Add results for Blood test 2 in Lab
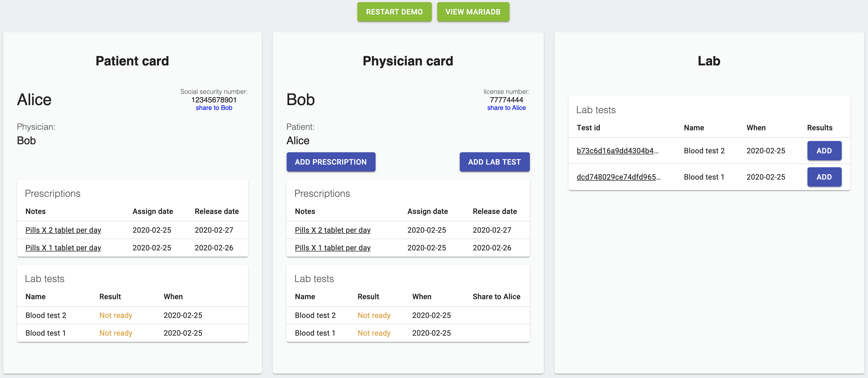The height and width of the screenshot is (378, 868). [x=824, y=151]
